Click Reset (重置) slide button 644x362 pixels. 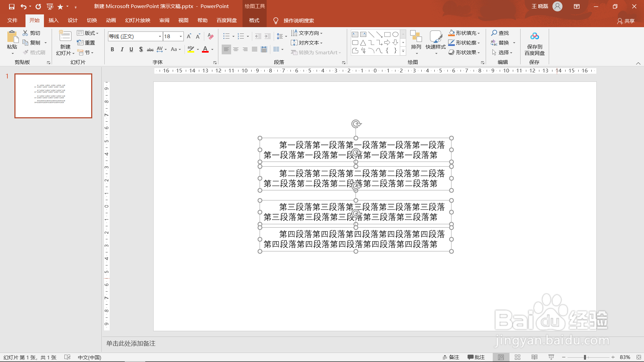tap(86, 43)
